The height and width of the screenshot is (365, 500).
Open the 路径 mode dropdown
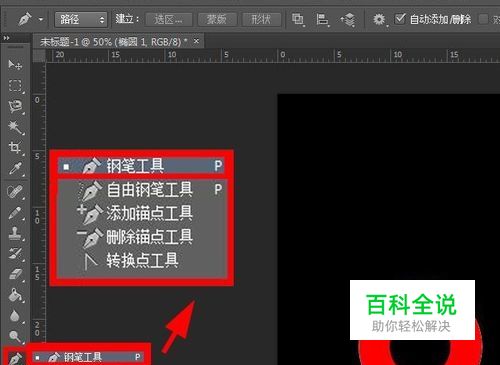(81, 20)
